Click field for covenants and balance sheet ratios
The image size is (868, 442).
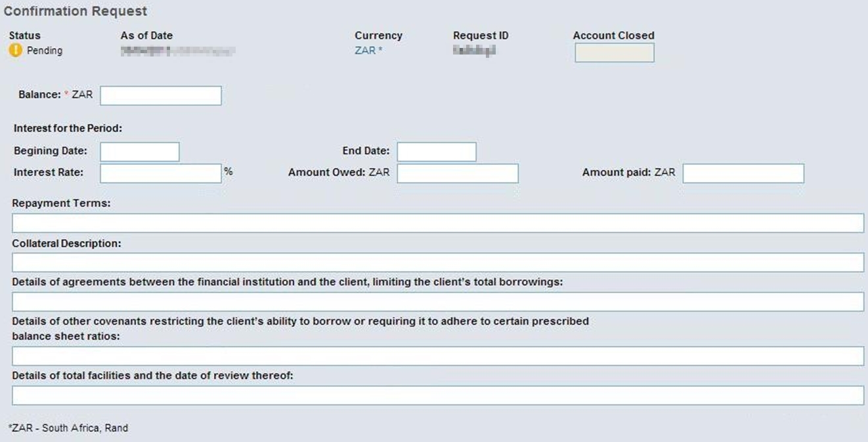pos(438,357)
